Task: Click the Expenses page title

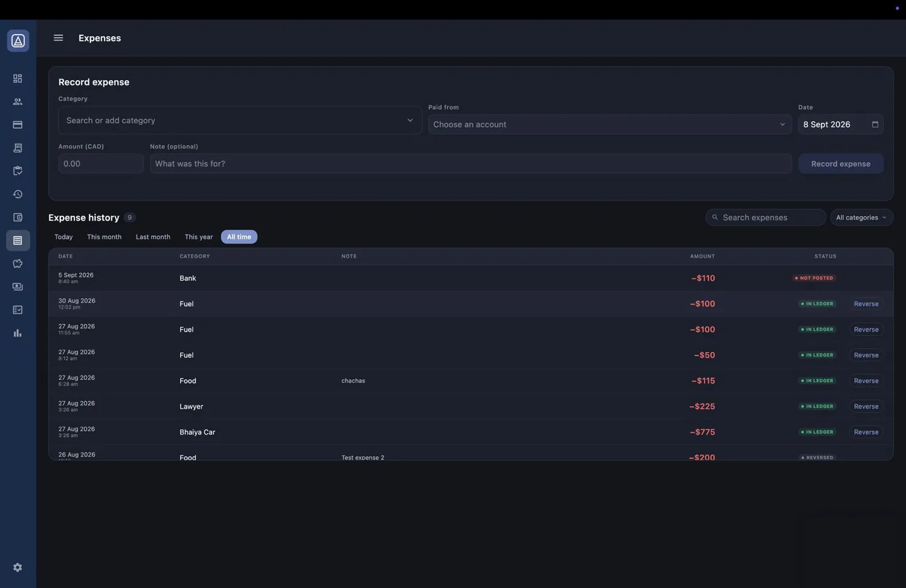Action: [99, 38]
